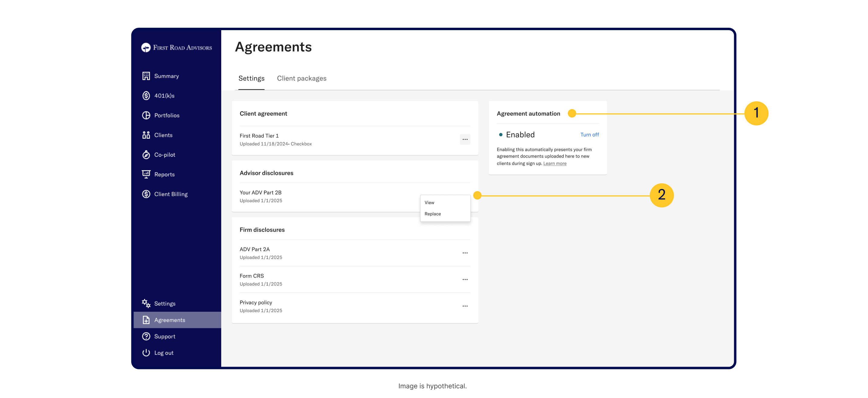Click the 'Enabled' status text
The image size is (868, 398).
520,135
